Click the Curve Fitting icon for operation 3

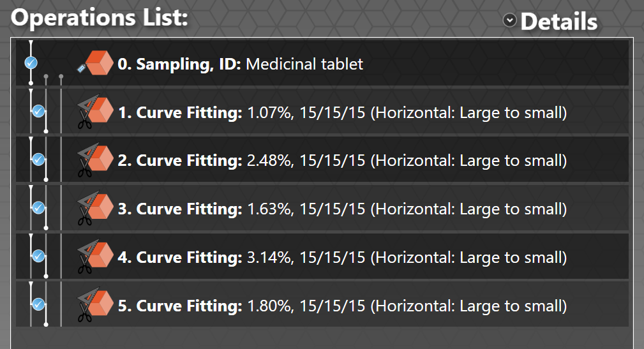95,208
